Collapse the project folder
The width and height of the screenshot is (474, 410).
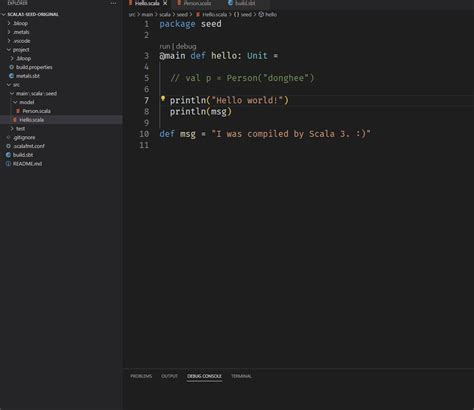click(9, 50)
